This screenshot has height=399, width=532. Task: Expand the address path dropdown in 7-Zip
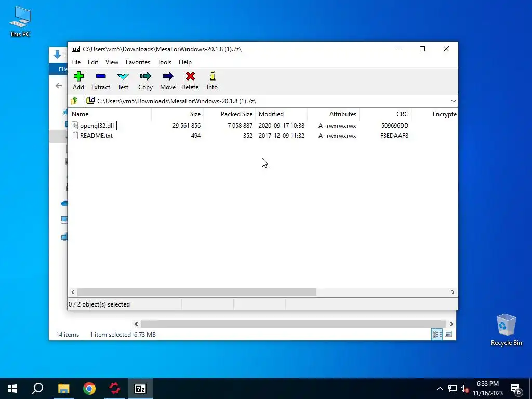453,101
